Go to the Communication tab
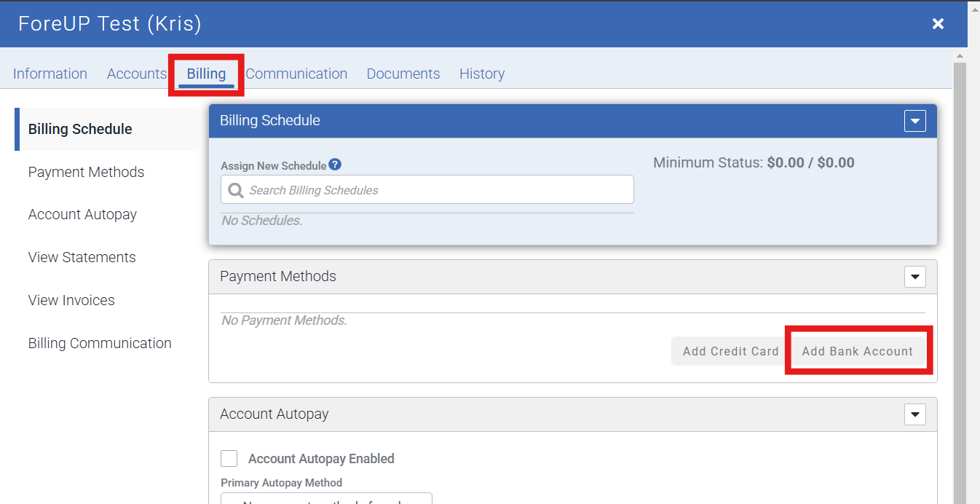This screenshot has height=504, width=980. pyautogui.click(x=296, y=74)
